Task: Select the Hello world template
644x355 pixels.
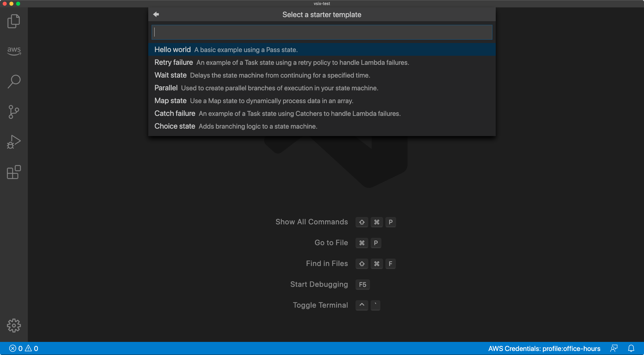Action: point(322,50)
